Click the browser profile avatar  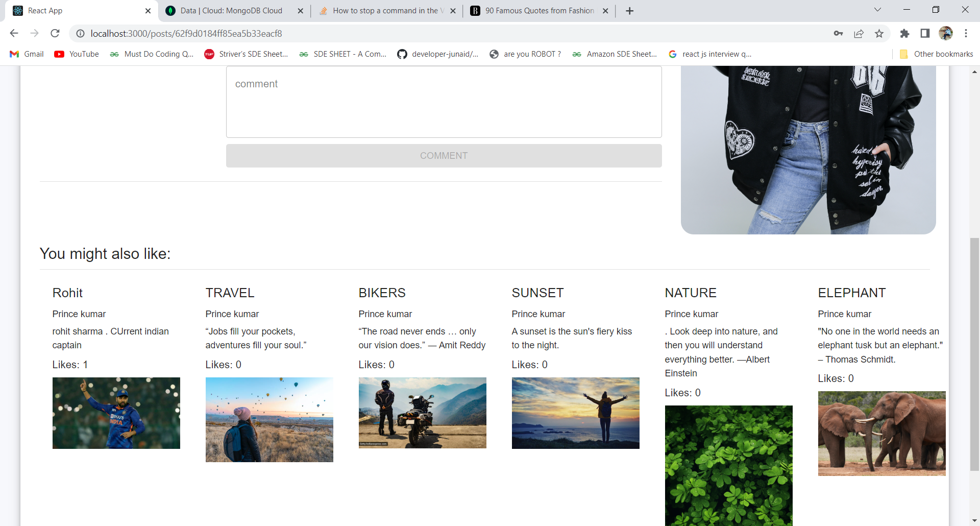click(x=947, y=33)
